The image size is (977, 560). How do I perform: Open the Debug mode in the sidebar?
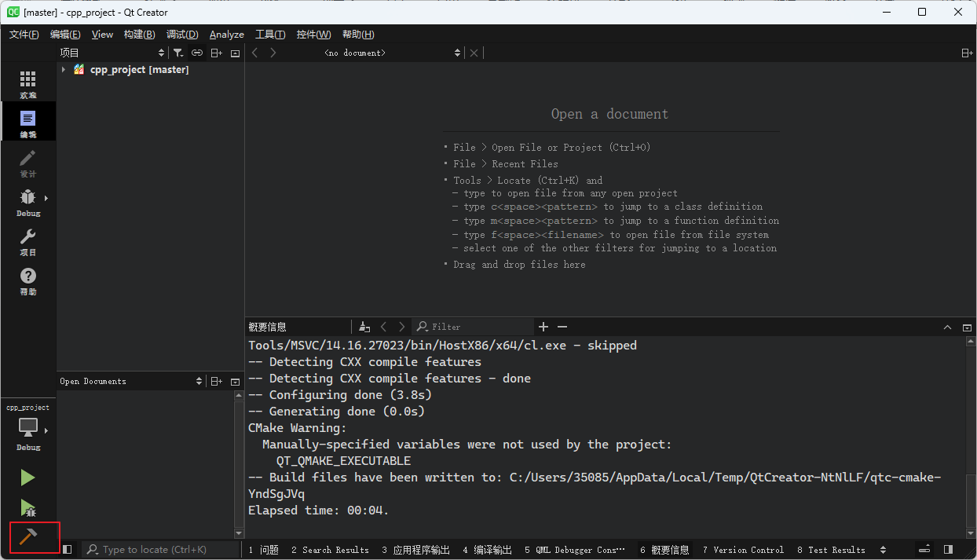pyautogui.click(x=27, y=199)
